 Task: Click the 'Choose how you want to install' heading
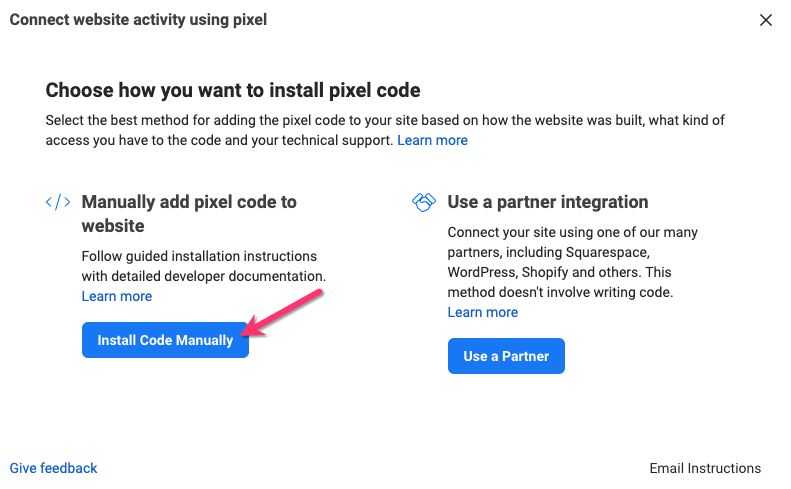coord(233,91)
